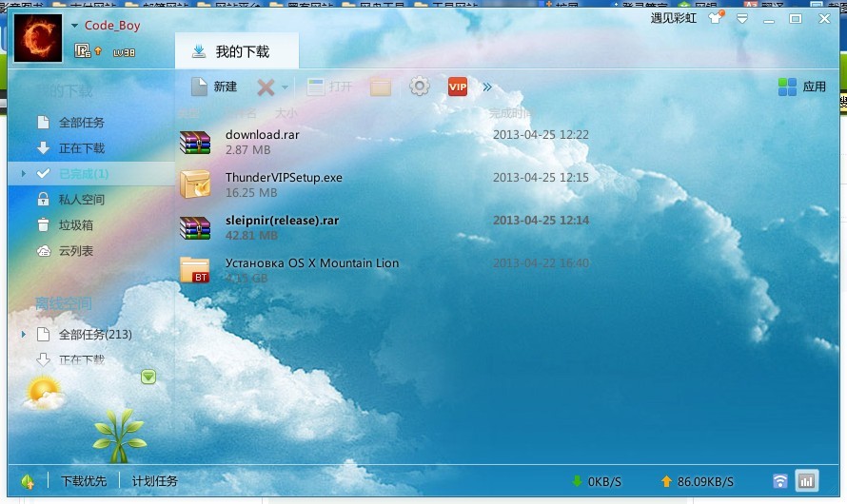Toggle the wifi network icon in status bar
Image resolution: width=847 pixels, height=504 pixels.
780,481
